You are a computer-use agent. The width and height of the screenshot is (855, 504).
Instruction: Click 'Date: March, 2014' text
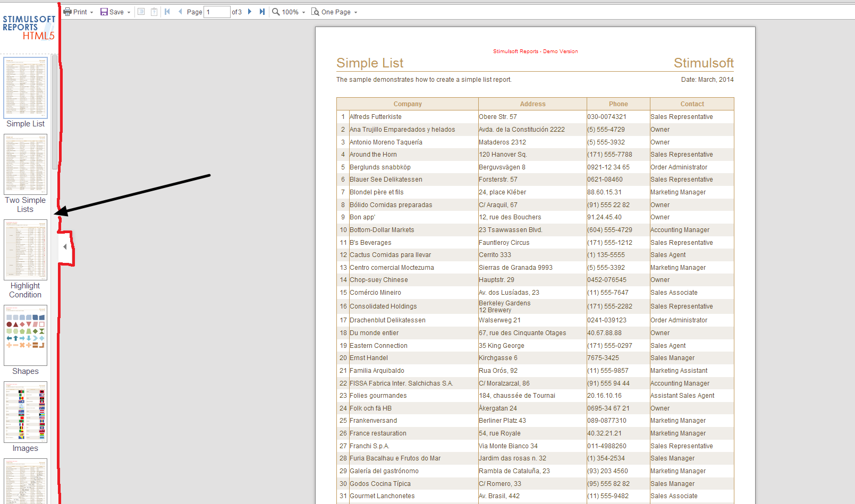click(707, 80)
